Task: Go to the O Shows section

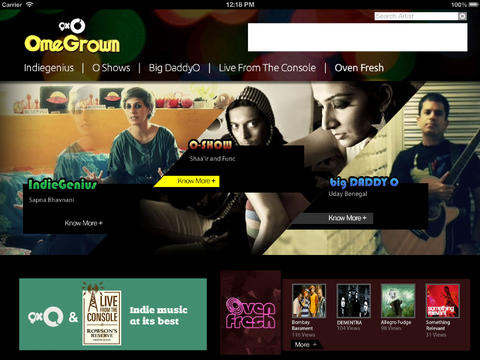Action: coord(111,68)
